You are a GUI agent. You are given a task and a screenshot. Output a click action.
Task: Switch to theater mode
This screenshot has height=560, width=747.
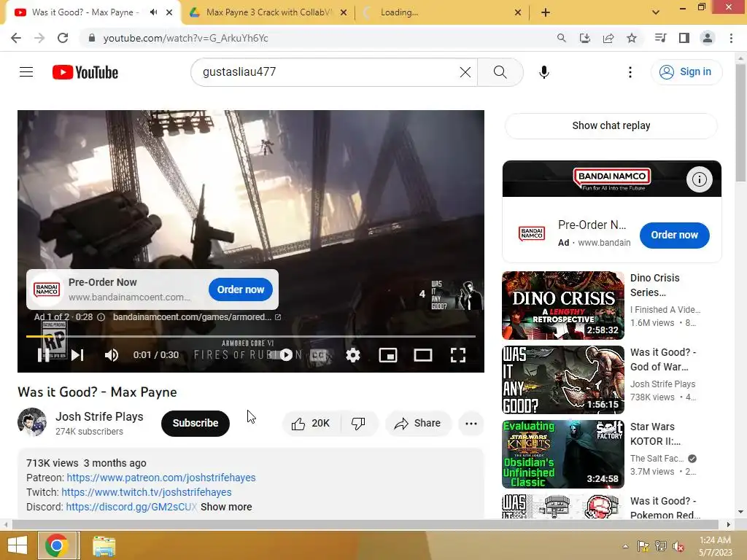point(422,355)
